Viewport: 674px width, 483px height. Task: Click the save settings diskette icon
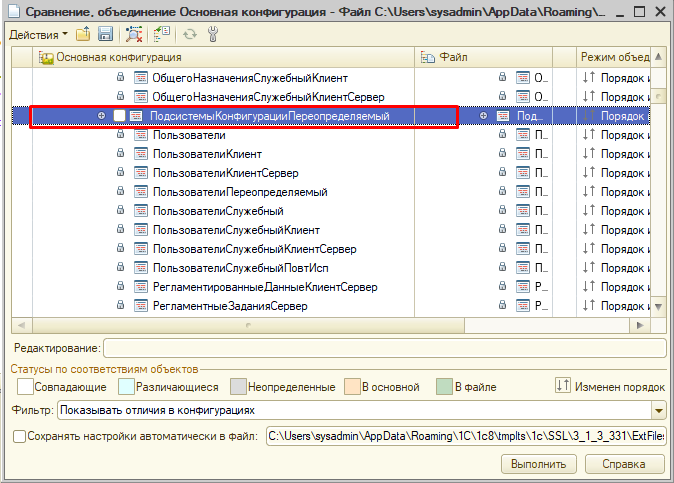tap(105, 34)
